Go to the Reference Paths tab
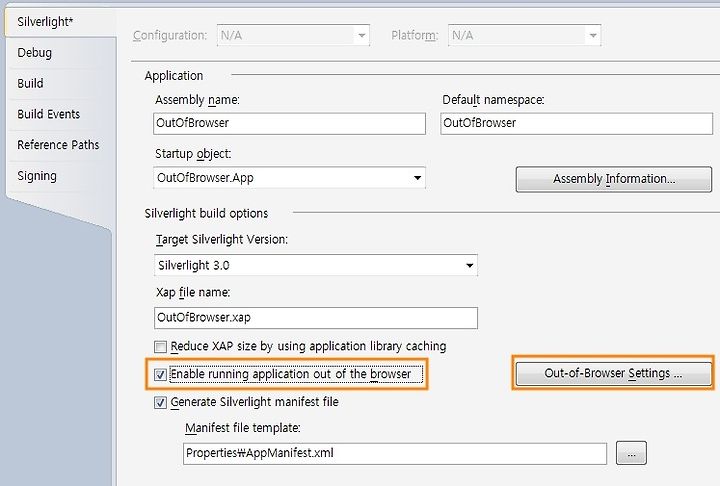The image size is (720, 486). [58, 145]
